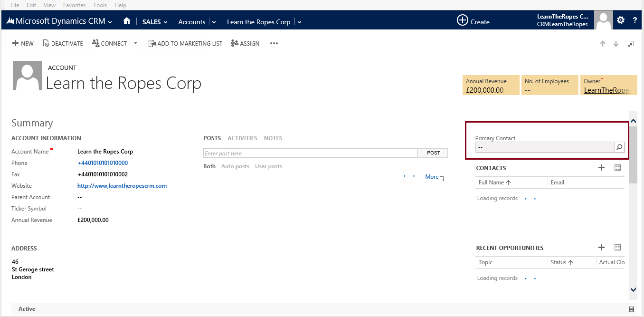The height and width of the screenshot is (317, 644).
Task: Open the Create menu with the plus icon
Action: tap(463, 20)
